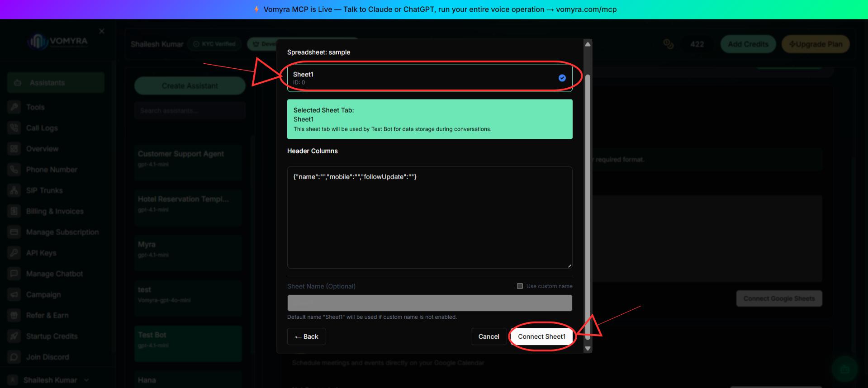Click the Join Discord chat icon
Image resolution: width=868 pixels, height=388 pixels.
tap(14, 356)
